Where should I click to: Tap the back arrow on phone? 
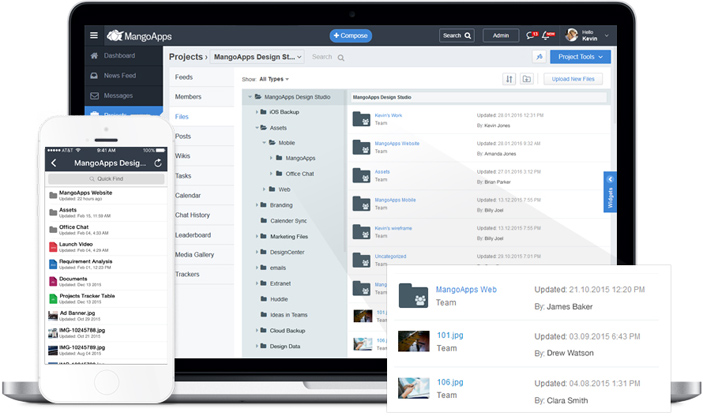(54, 163)
